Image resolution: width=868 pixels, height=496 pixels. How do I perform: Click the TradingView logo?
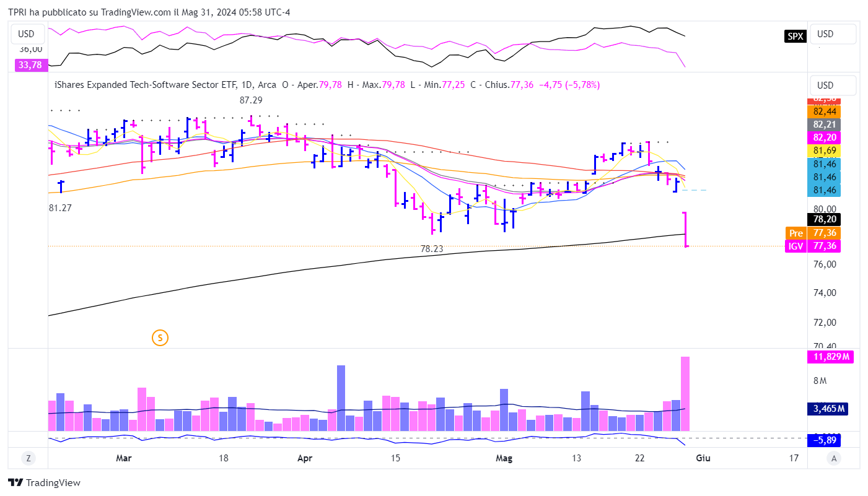[x=44, y=483]
